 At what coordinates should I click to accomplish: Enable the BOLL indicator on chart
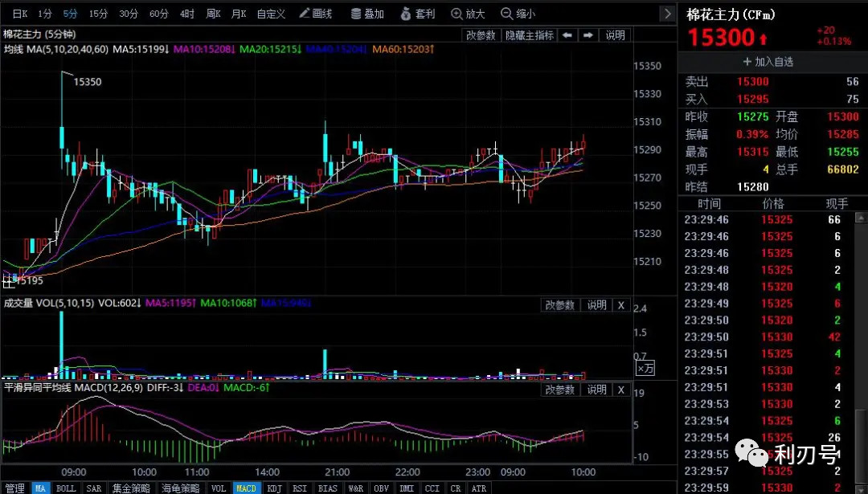point(66,488)
